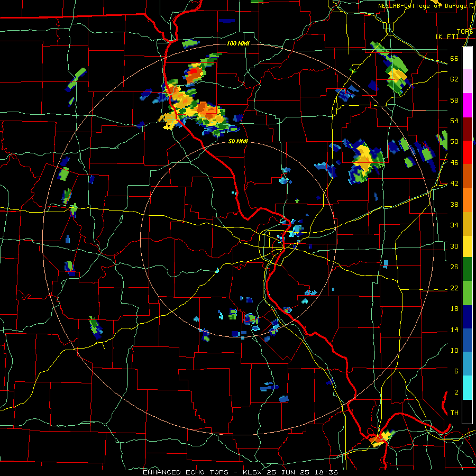Viewport: 476px width, 476px height.
Task: Pick the dark orange legend swatch
Action: pos(467,176)
